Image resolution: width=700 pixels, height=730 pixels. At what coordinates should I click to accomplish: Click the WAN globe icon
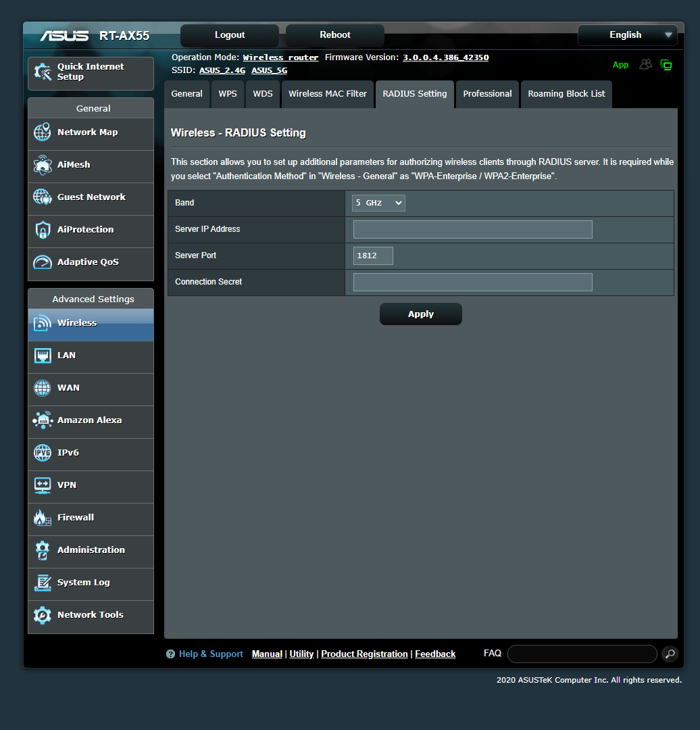click(43, 388)
